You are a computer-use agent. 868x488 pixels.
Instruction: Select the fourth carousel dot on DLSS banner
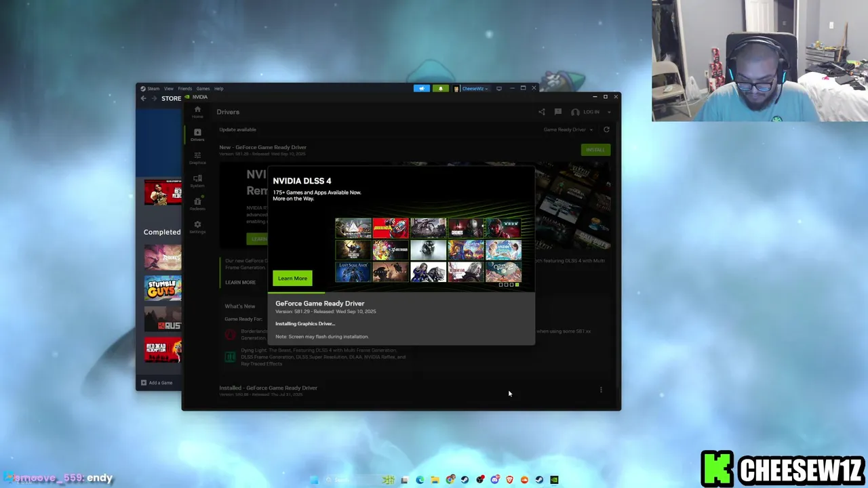click(x=517, y=285)
